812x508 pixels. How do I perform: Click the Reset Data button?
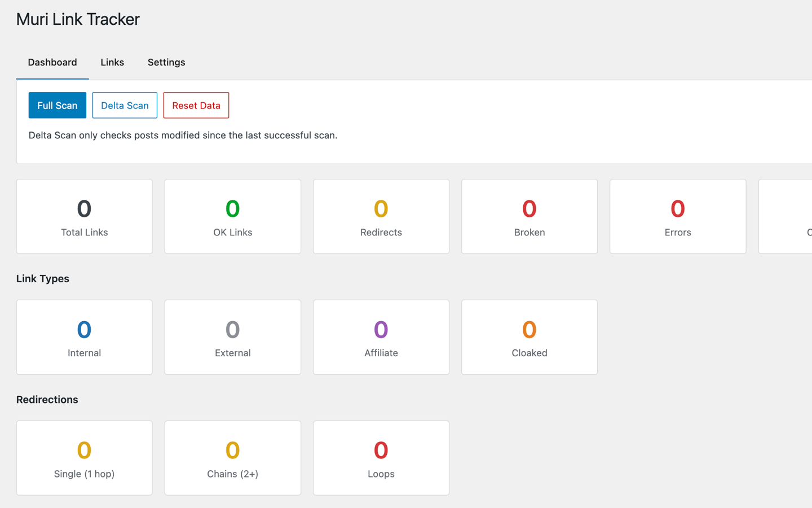coord(196,105)
